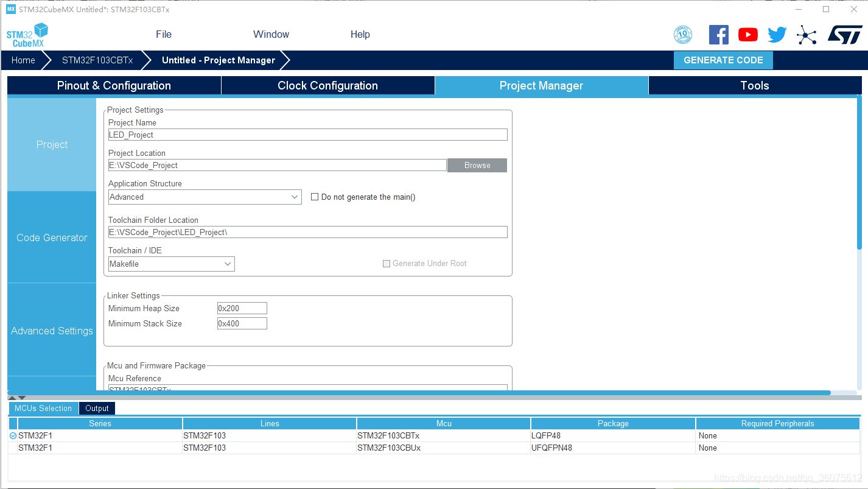The image size is (868, 489).
Task: Click the ST logo icon
Action: point(845,35)
